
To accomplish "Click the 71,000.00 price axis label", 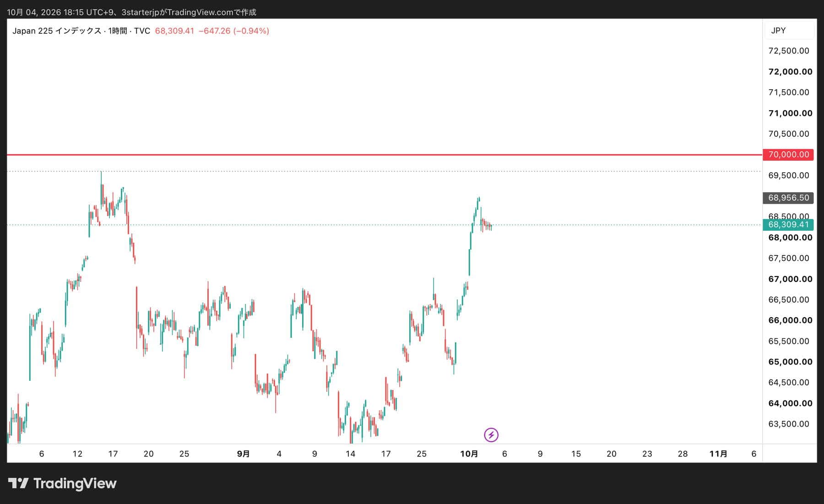I will pos(790,113).
